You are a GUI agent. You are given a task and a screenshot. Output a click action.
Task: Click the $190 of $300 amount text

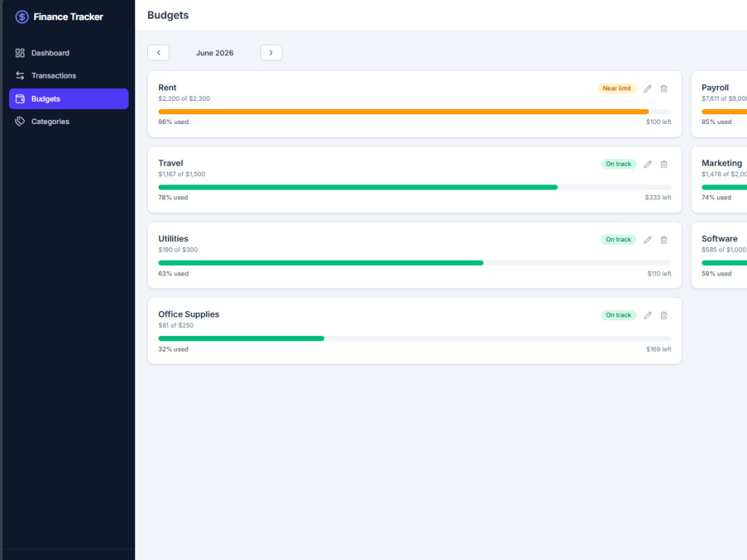point(179,249)
